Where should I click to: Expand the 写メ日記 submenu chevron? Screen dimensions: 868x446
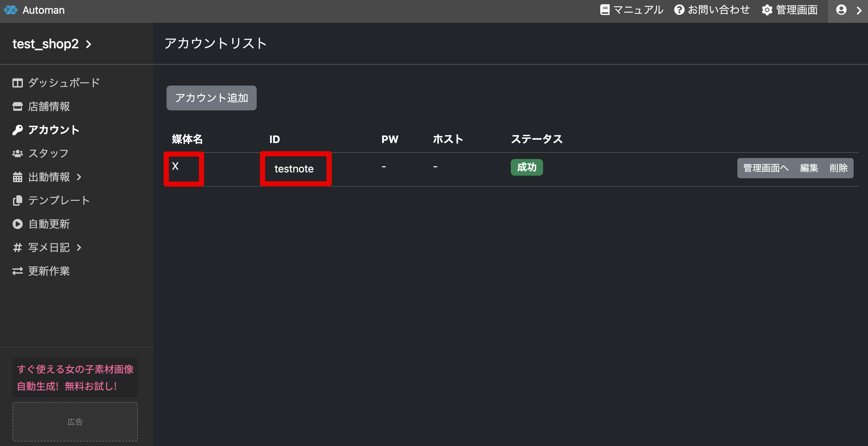coord(79,247)
